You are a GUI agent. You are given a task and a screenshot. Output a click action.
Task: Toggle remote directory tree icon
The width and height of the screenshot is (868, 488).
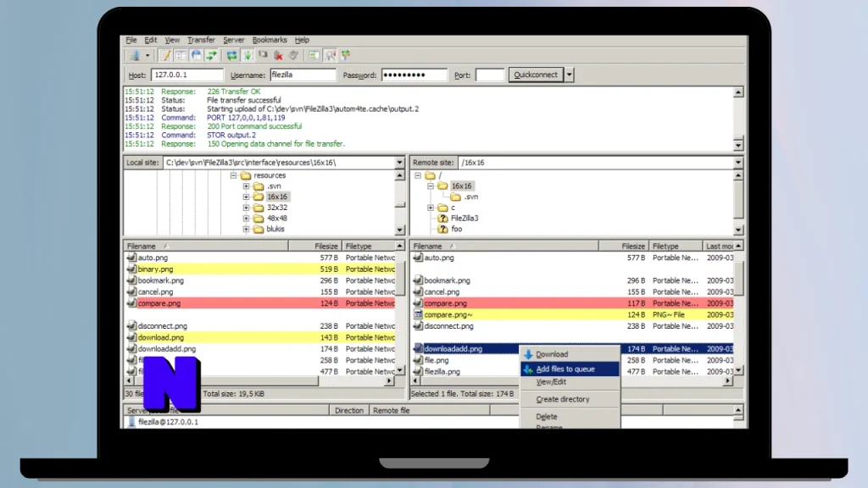(196, 55)
